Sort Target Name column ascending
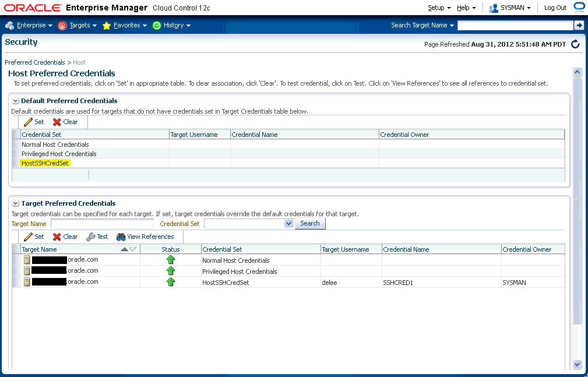 (125, 249)
